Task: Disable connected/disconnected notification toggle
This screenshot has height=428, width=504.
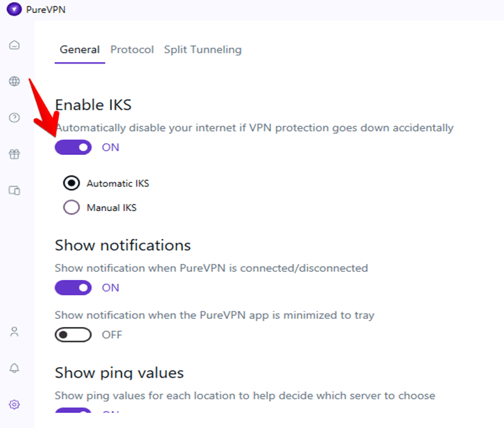Action: tap(73, 287)
